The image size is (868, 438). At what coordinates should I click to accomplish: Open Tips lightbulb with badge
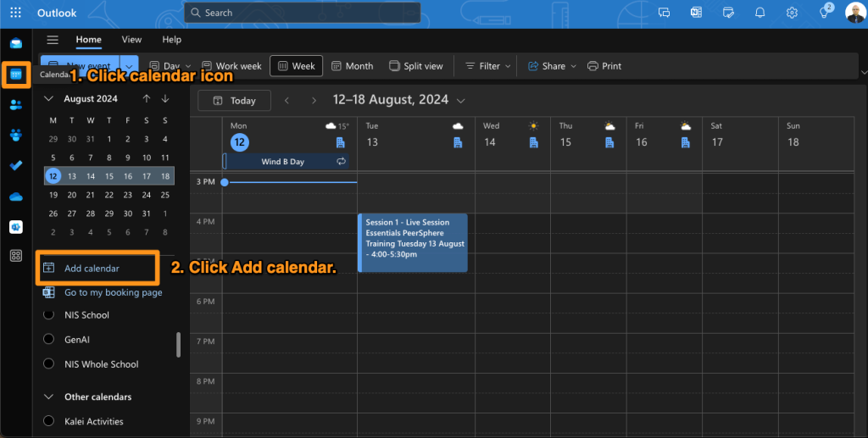[824, 12]
